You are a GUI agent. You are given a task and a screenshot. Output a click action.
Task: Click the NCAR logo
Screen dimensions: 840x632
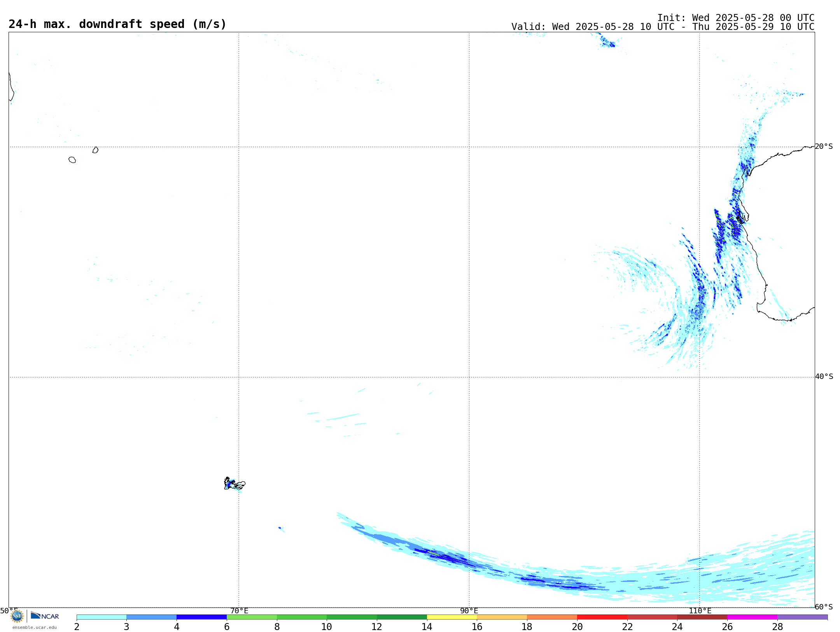(45, 616)
